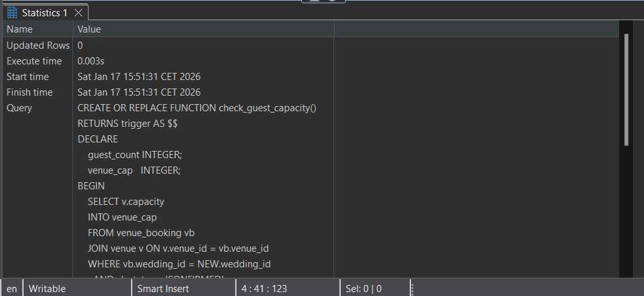This screenshot has height=296, width=644.
Task: Click the Name column header
Action: point(20,29)
